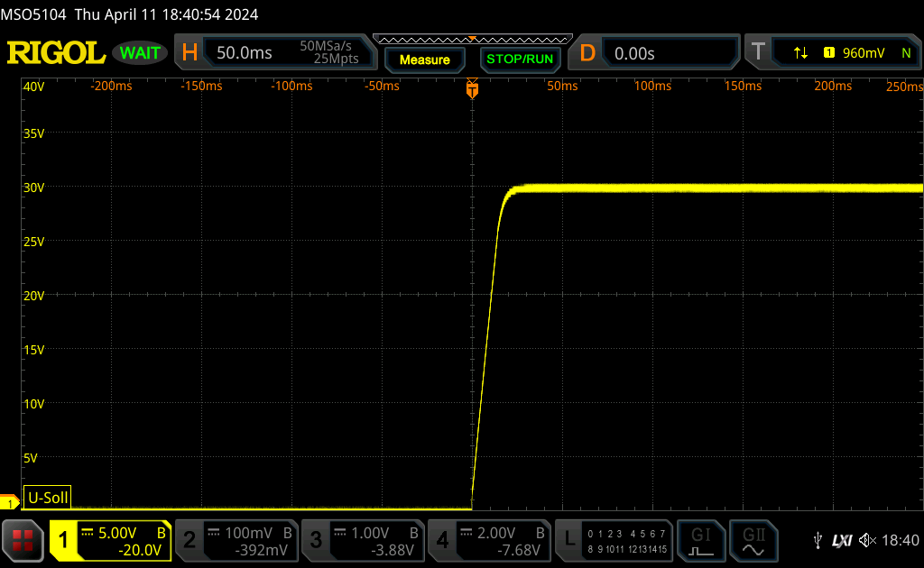Toggle channel 4 on or off
Viewport: 924px width, 568px height.
[x=442, y=540]
